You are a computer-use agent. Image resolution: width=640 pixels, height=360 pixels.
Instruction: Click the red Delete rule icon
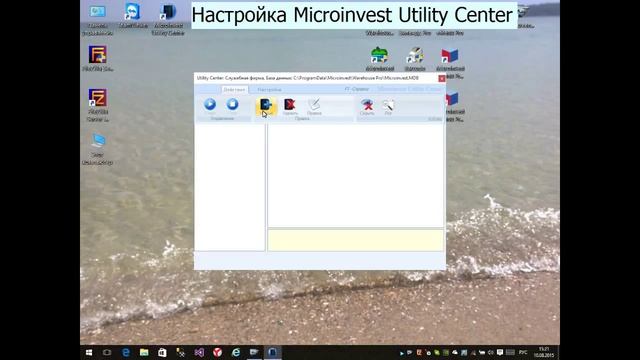pyautogui.click(x=290, y=107)
